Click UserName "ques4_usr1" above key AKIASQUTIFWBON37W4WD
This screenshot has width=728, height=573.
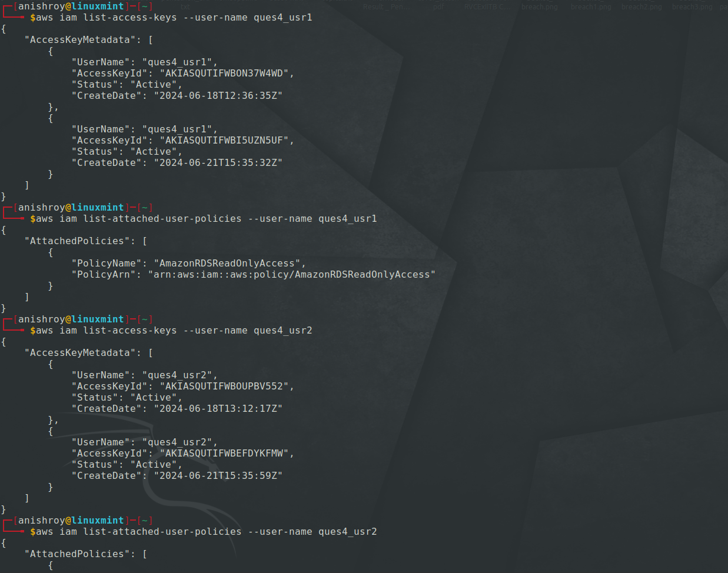coord(177,62)
